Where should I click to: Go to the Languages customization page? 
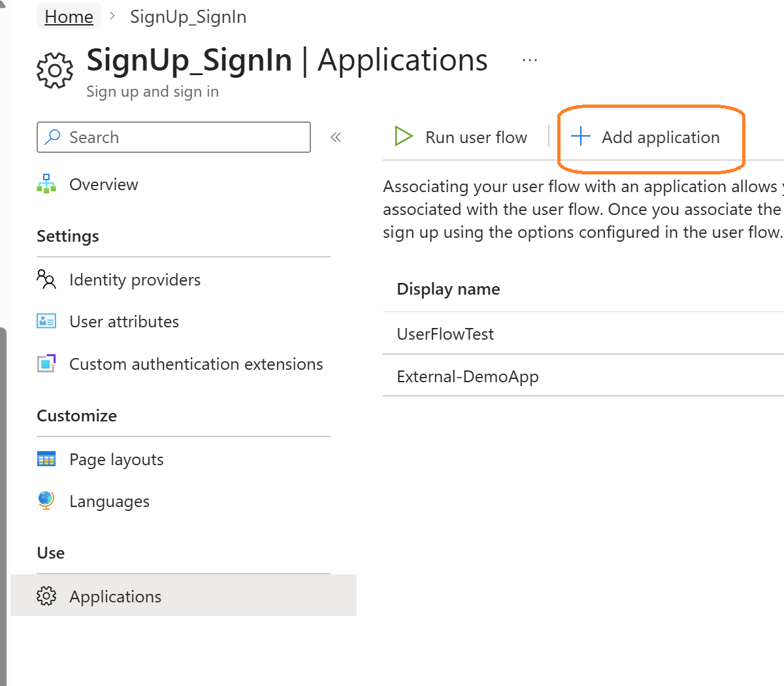point(109,502)
